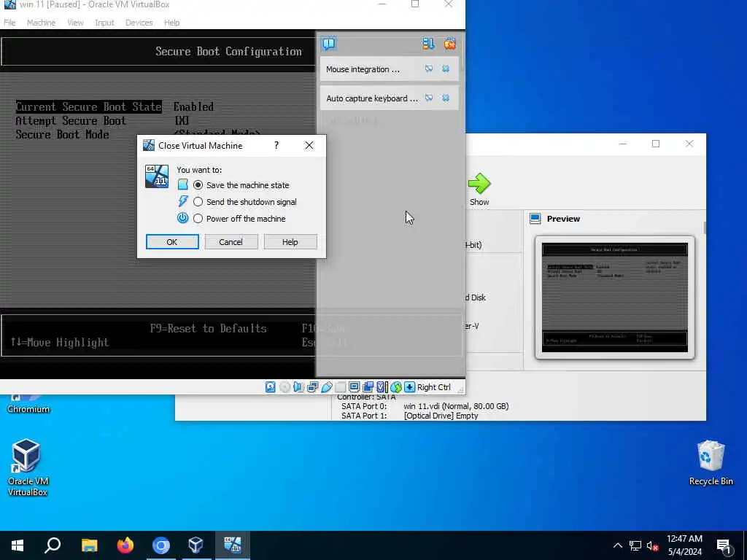Screen dimensions: 747x560
Task: Expand details of the Mouse integration notification
Action: [429, 69]
